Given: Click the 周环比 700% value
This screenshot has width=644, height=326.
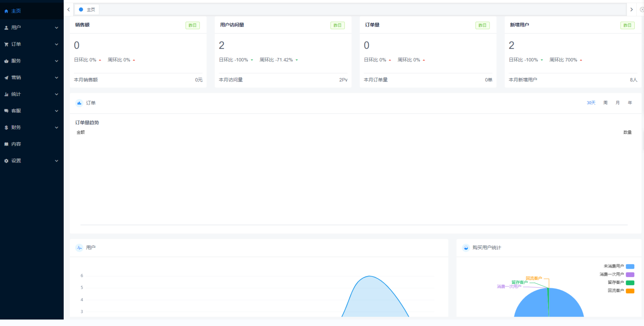Looking at the screenshot, I should coord(563,60).
